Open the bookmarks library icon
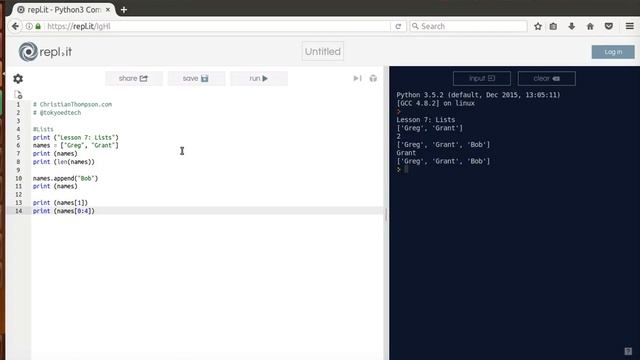640x360 pixels. [x=553, y=26]
